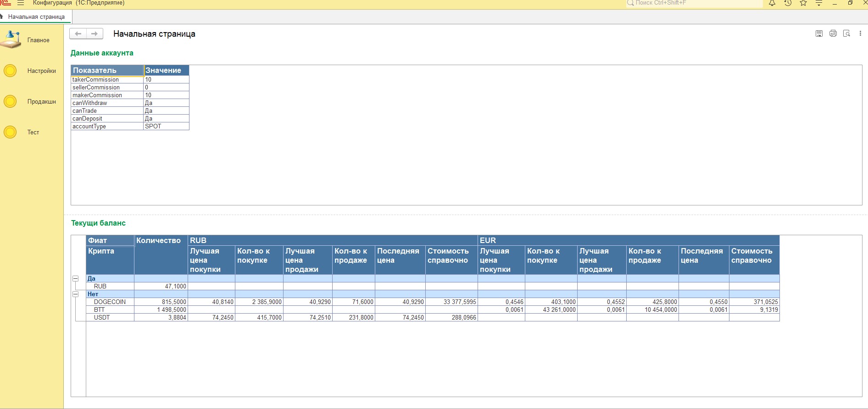Viewport: 868px width, 409px height.
Task: Click the quantity cell 47,1000
Action: click(161, 287)
